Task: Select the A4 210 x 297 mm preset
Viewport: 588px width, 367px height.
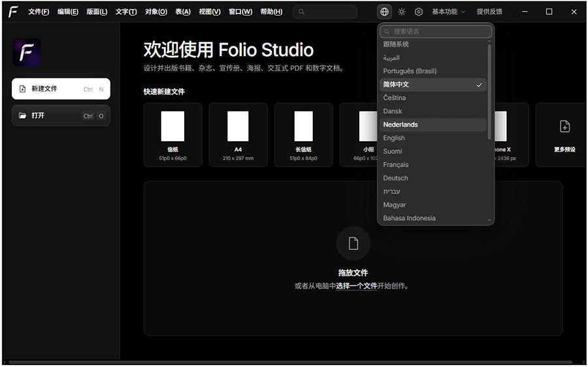Action: [238, 135]
